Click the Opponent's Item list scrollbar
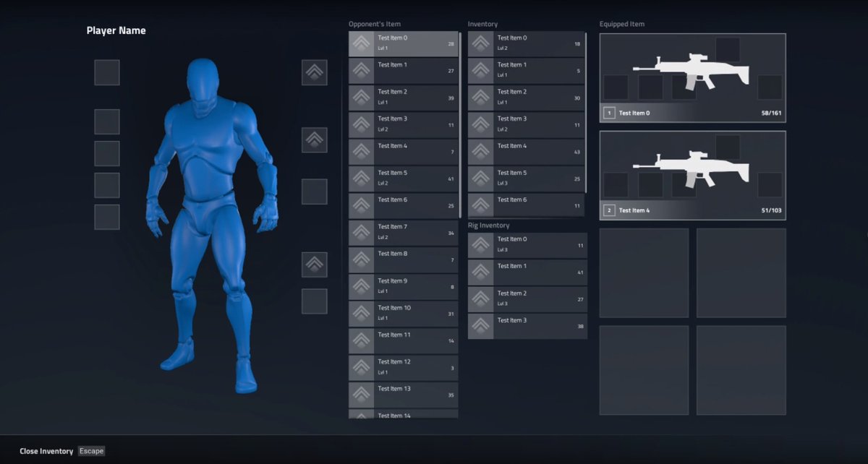Image resolution: width=868 pixels, height=464 pixels. pos(460,125)
